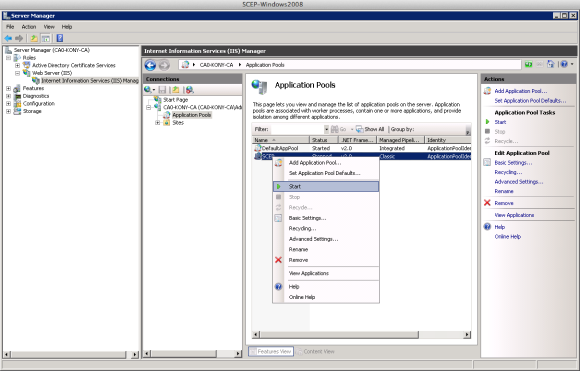Expand the Configuration node

click(8, 104)
